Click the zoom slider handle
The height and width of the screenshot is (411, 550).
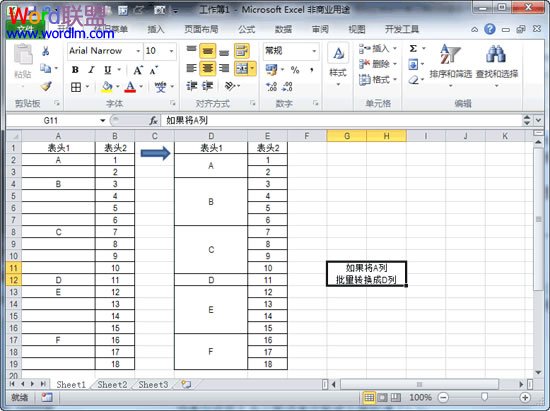point(484,397)
